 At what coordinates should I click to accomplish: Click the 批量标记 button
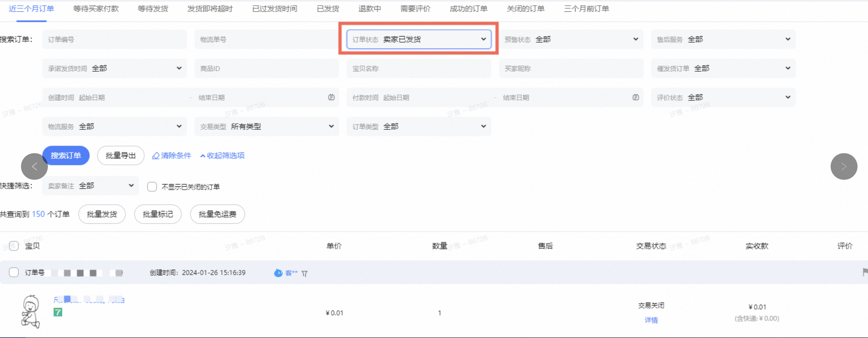point(158,214)
